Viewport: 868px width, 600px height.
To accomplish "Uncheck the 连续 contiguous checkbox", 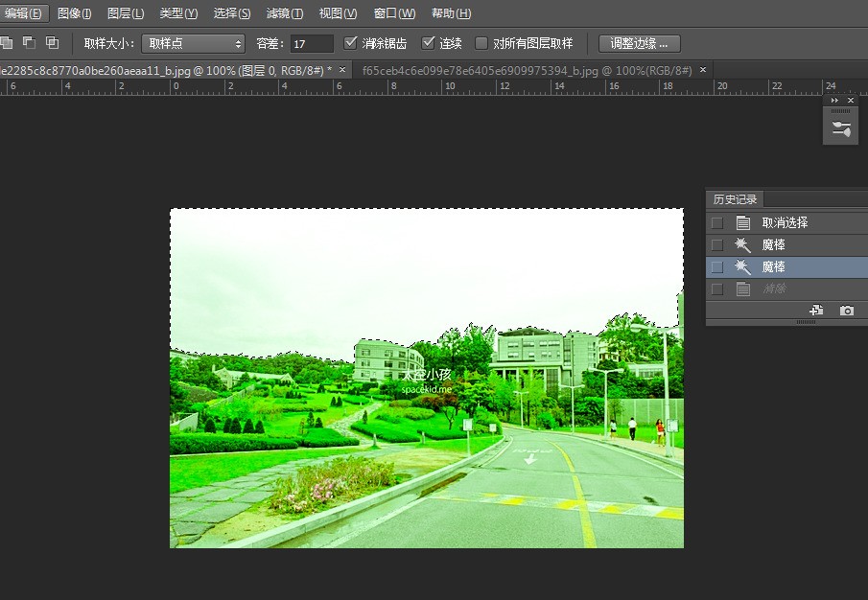I will 429,43.
